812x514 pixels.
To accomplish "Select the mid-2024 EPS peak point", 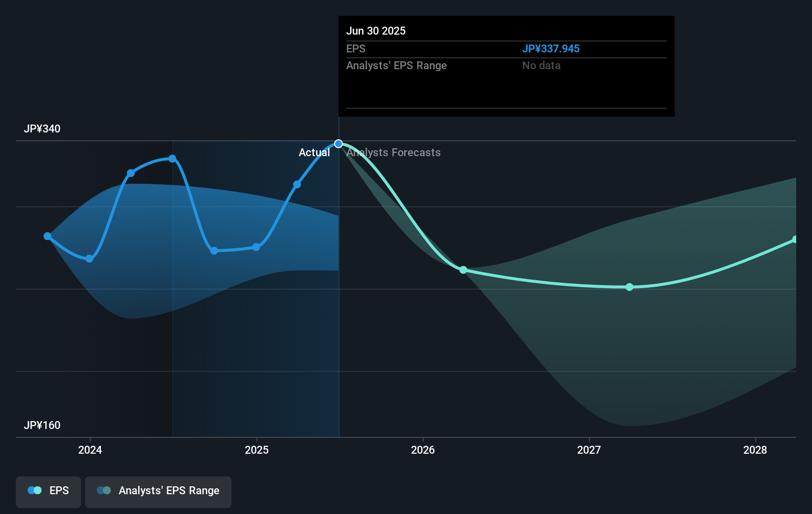I will pyautogui.click(x=172, y=159).
